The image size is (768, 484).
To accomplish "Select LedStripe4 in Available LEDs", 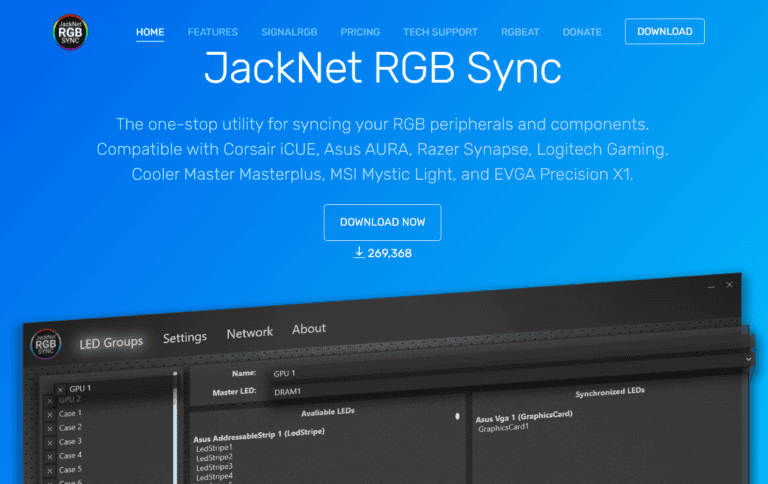I will pos(214,477).
